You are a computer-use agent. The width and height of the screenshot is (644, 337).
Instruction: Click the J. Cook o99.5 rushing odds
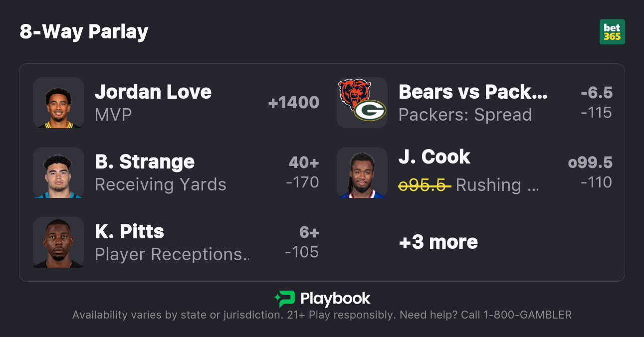point(590,172)
